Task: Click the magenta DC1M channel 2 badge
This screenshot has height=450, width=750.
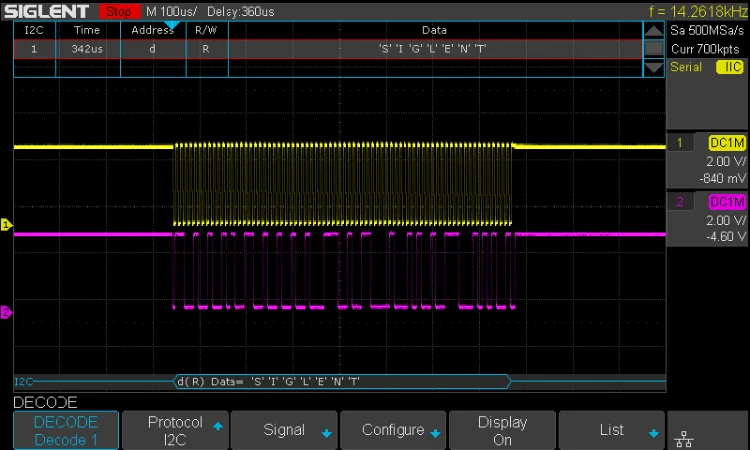Action: click(727, 202)
